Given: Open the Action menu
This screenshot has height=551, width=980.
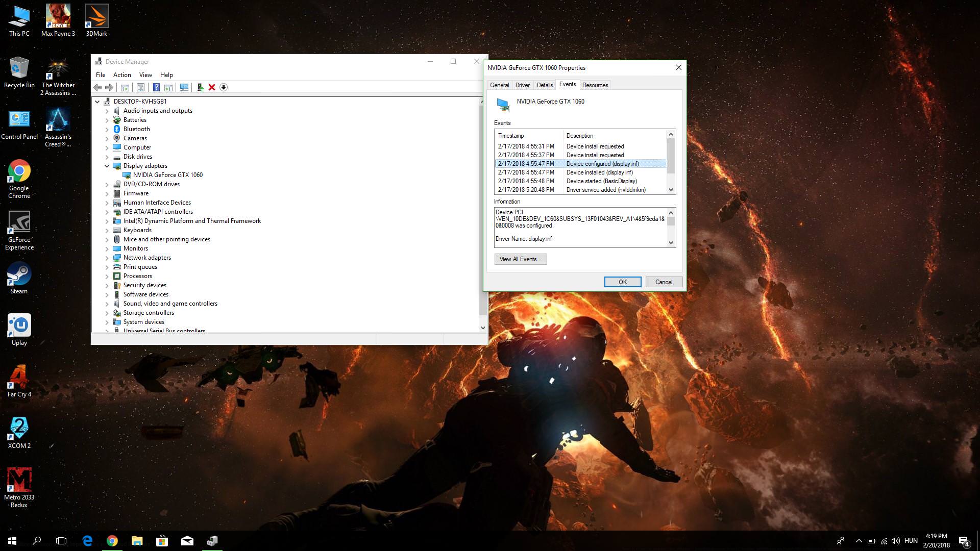Looking at the screenshot, I should click(122, 75).
